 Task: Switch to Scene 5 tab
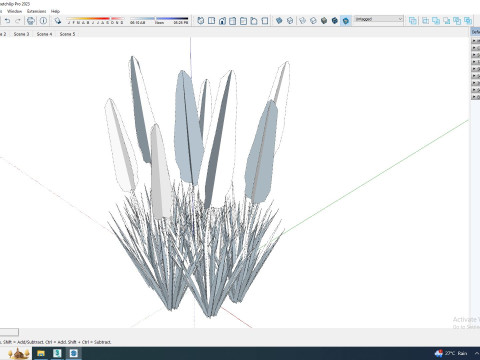tap(67, 34)
